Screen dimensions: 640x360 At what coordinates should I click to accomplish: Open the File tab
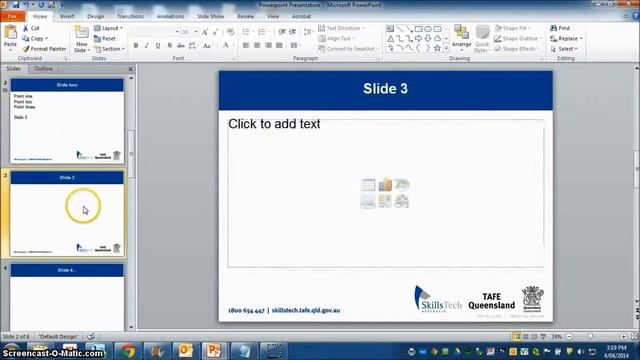pos(12,16)
